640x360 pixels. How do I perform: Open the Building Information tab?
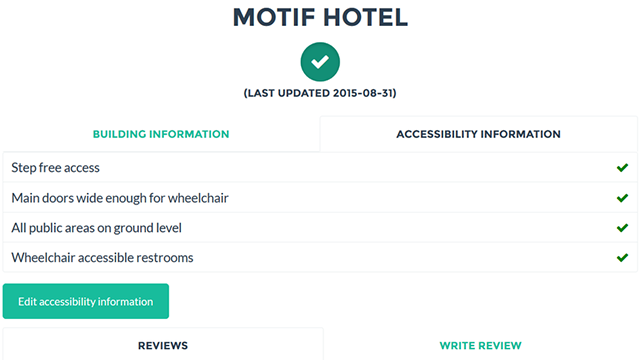(x=161, y=134)
